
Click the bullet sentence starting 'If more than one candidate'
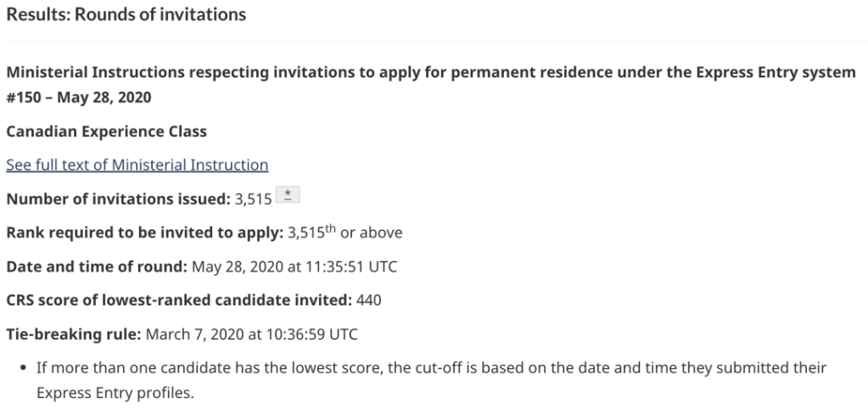click(x=431, y=368)
